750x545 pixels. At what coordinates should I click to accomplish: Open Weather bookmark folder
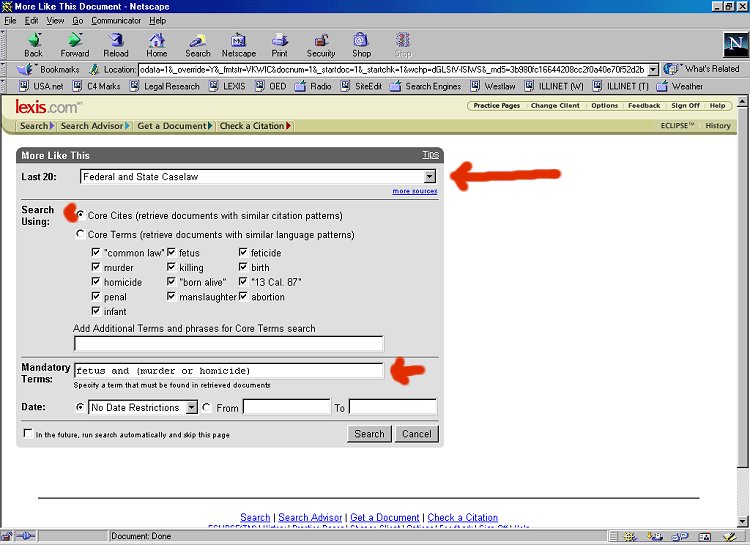click(680, 86)
